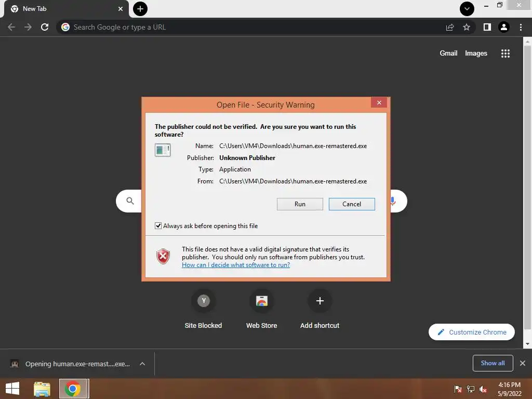Click the Add shortcut plus tile
The width and height of the screenshot is (532, 399).
(320, 309)
